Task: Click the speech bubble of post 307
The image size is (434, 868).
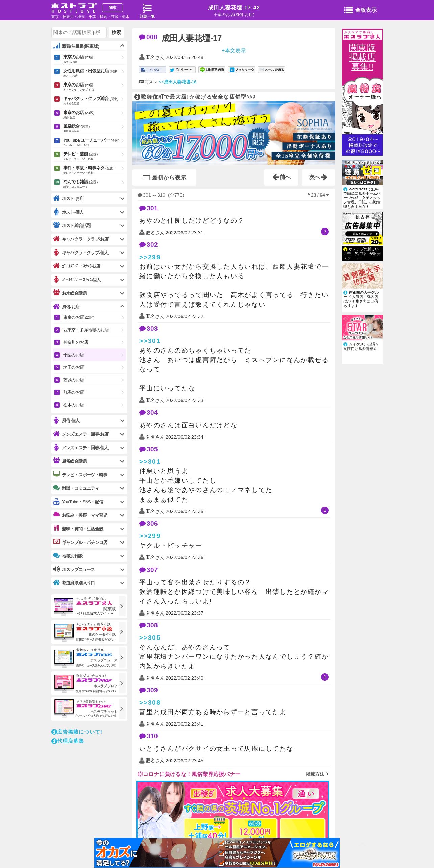Action: 142,570
